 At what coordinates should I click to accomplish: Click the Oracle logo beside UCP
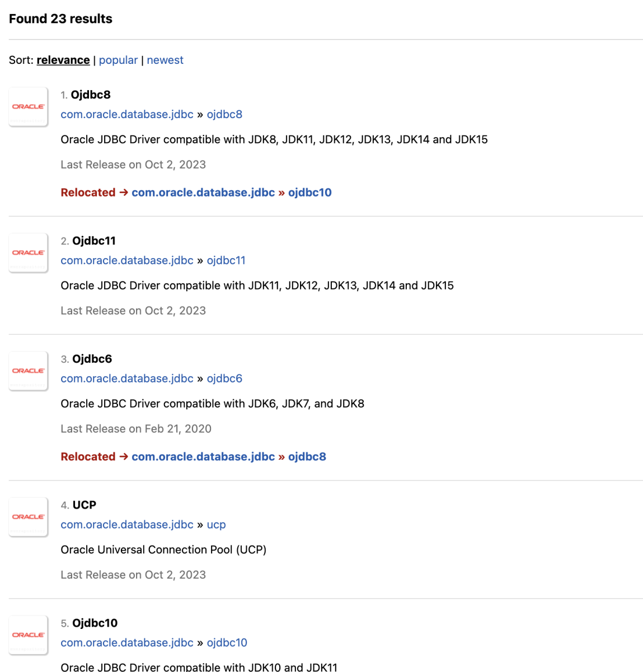click(x=29, y=517)
